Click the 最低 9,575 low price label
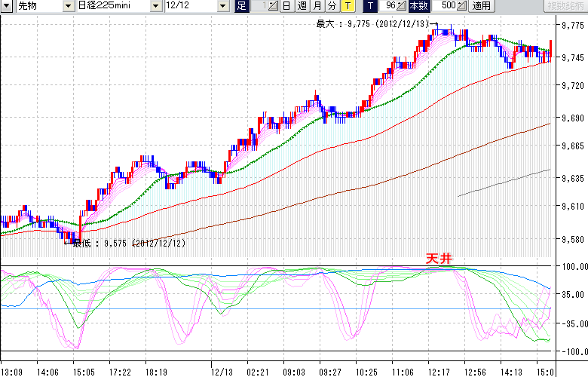The height and width of the screenshot is (377, 588). (x=128, y=244)
